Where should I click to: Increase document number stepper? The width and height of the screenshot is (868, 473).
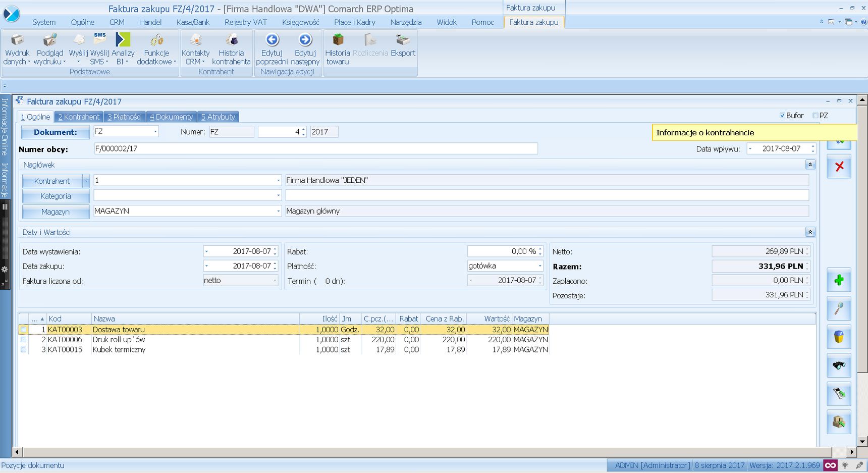[303, 129]
